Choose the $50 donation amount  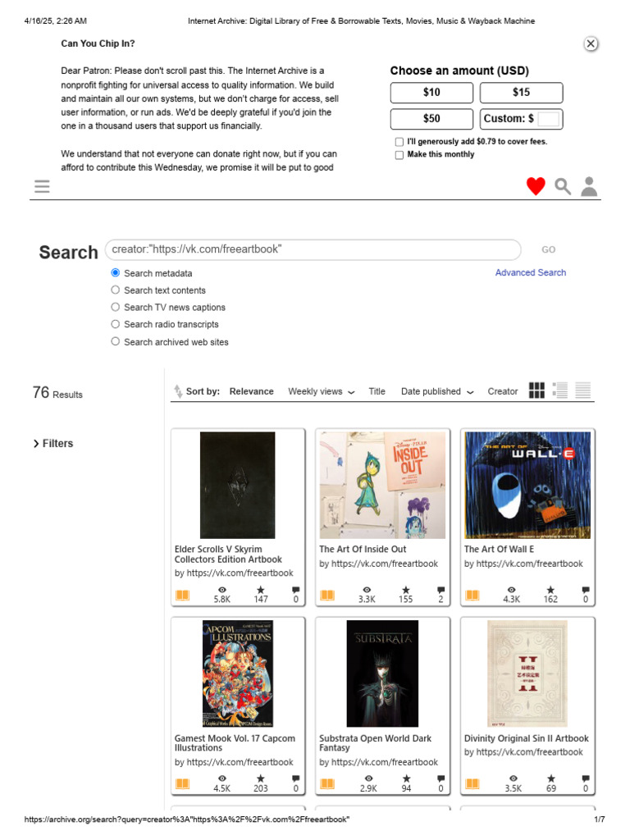431,119
